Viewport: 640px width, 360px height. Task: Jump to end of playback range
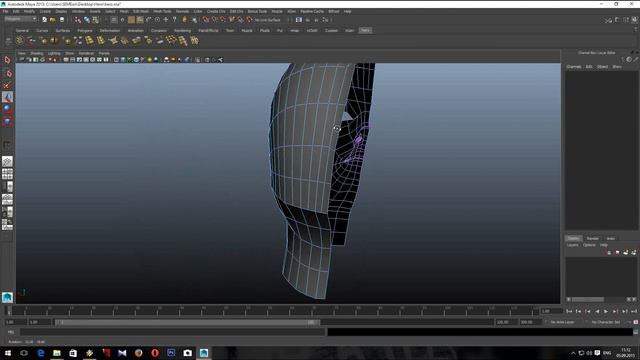633,311
